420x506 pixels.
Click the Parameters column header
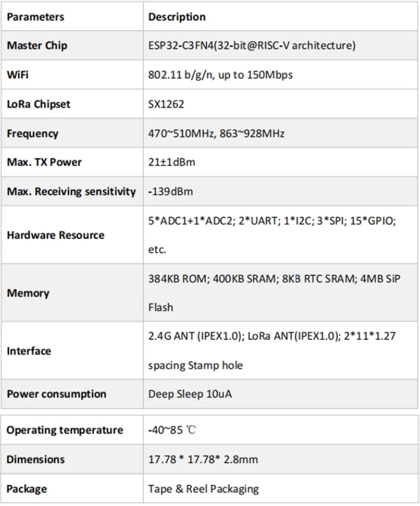tap(36, 17)
